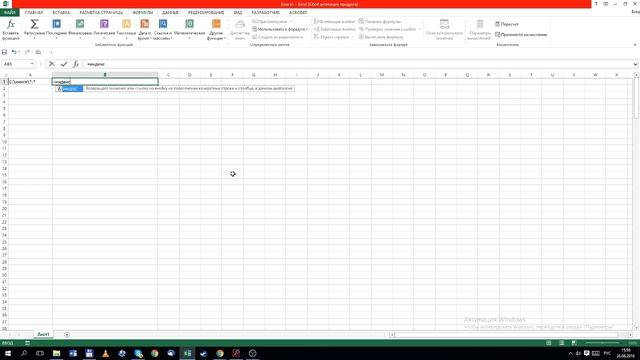Click inside the formula bar input
This screenshot has width=640, height=360.
357,64
